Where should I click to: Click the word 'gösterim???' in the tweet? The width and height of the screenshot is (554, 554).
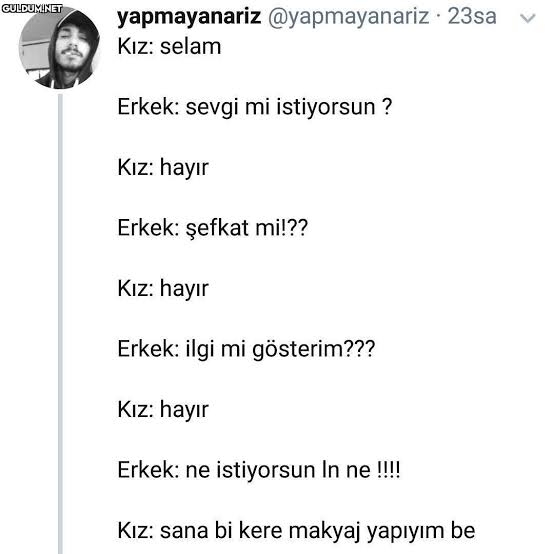(x=313, y=350)
